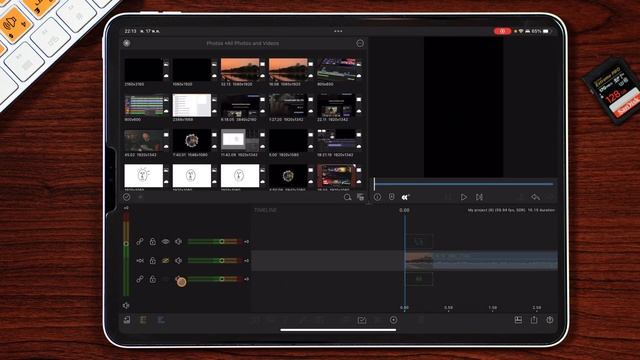Select the clip labeled 7:40.01 1548x1080
The width and height of the screenshot is (640, 360).
pyautogui.click(x=192, y=141)
